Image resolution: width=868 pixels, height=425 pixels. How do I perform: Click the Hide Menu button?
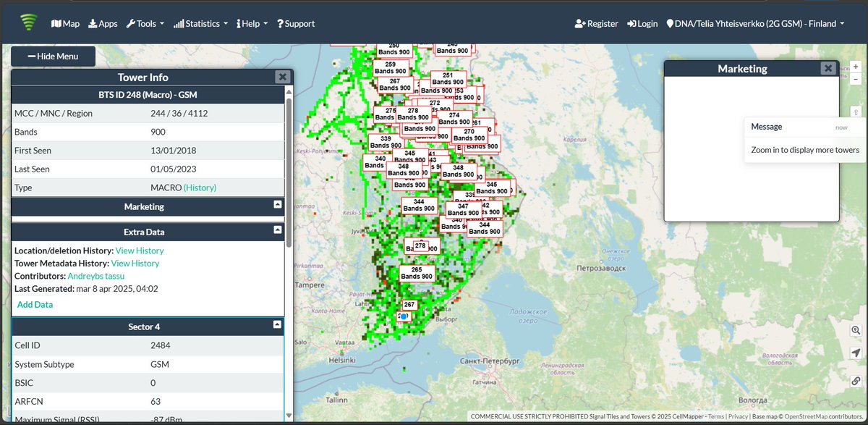pos(53,56)
